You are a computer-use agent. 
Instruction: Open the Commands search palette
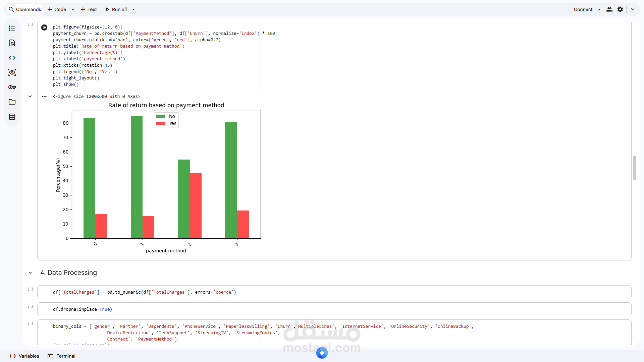tap(25, 9)
